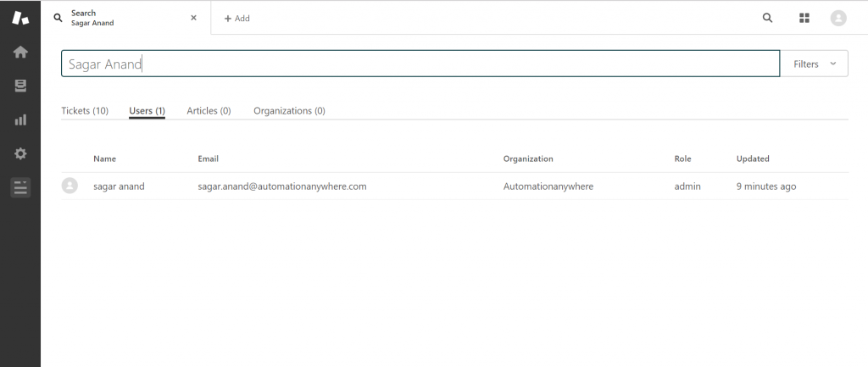
Task: Select the Search Sagar Anand tab
Action: pos(125,18)
